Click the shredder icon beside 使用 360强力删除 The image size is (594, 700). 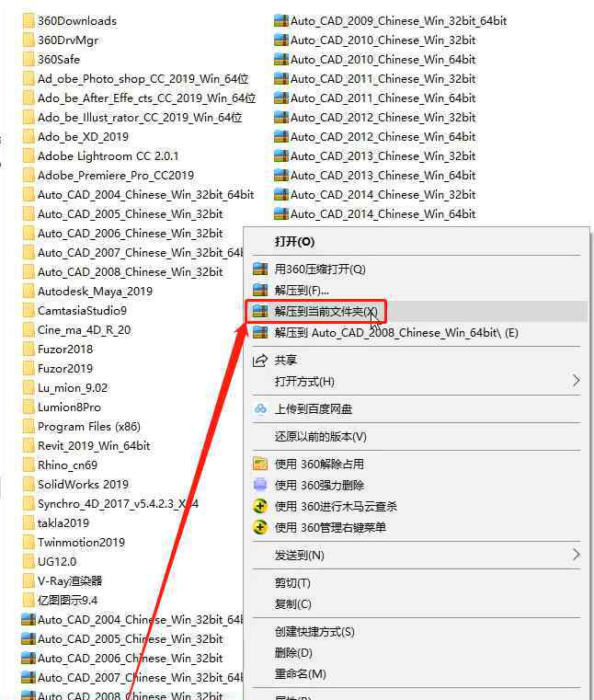click(x=260, y=485)
